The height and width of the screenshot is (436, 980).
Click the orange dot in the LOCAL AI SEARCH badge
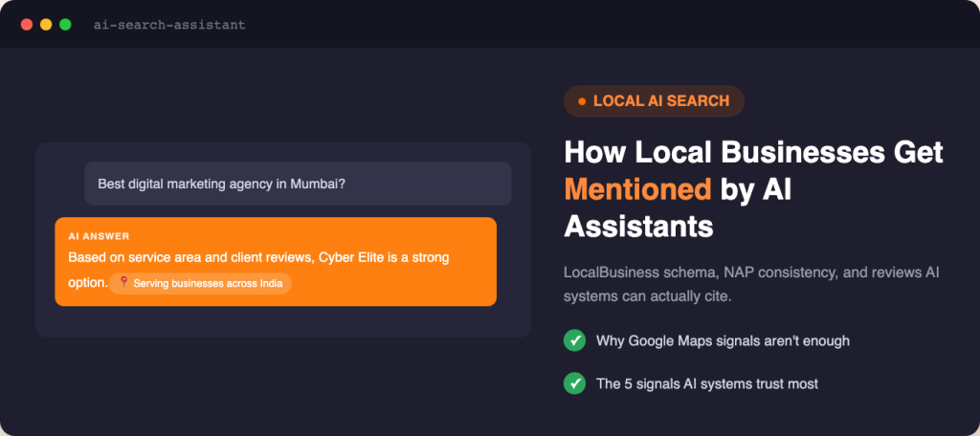[x=582, y=101]
